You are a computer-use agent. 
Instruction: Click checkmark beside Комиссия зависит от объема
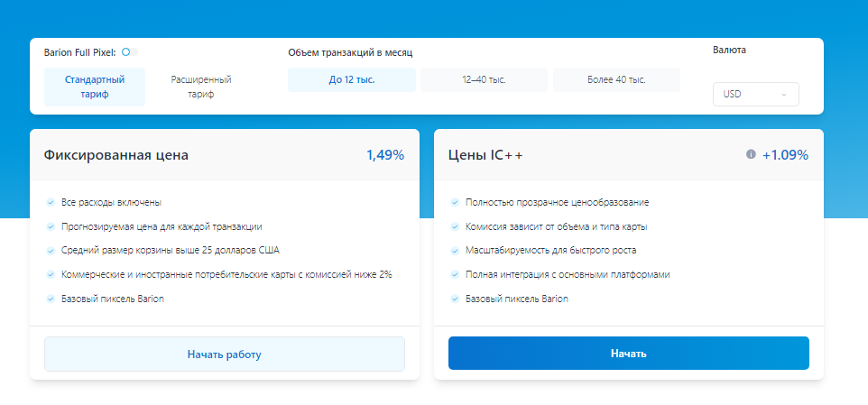[x=455, y=226]
